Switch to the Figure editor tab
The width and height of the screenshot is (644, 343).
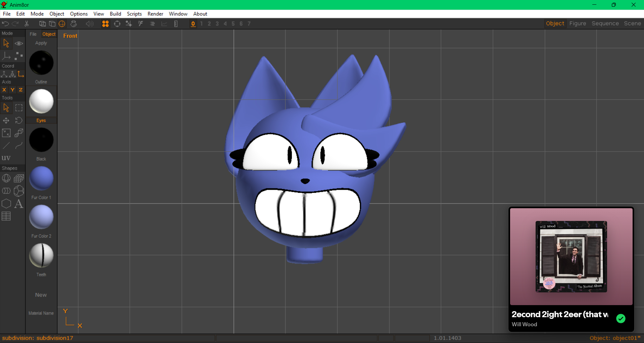click(x=577, y=23)
